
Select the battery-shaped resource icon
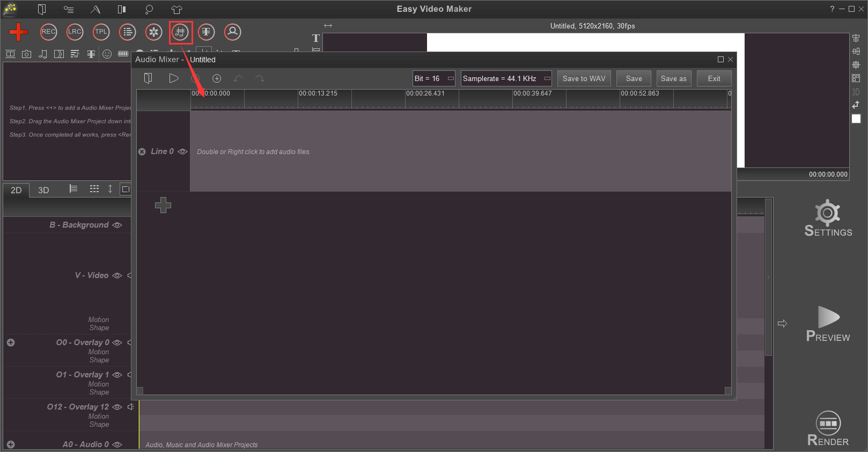(x=123, y=54)
